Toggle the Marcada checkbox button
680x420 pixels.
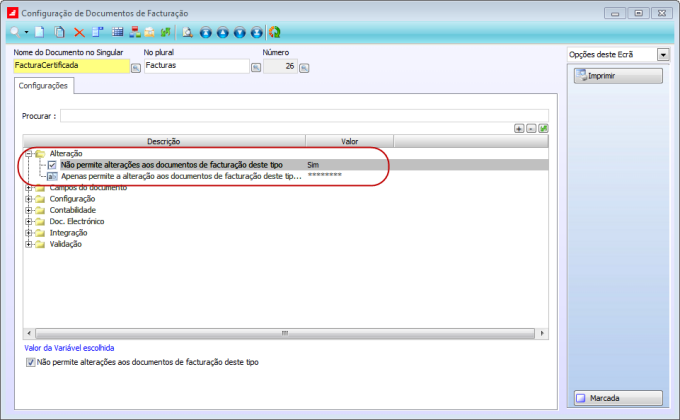618,398
